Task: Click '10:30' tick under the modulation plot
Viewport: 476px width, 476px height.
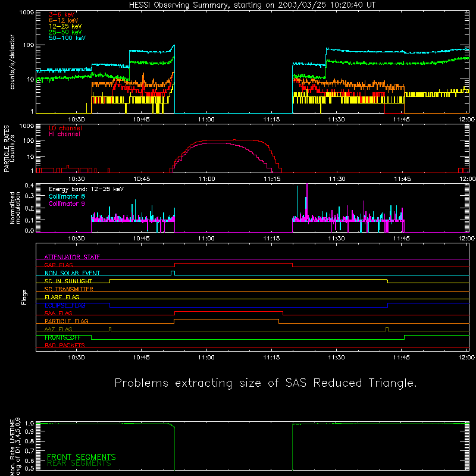Action: tap(76, 239)
